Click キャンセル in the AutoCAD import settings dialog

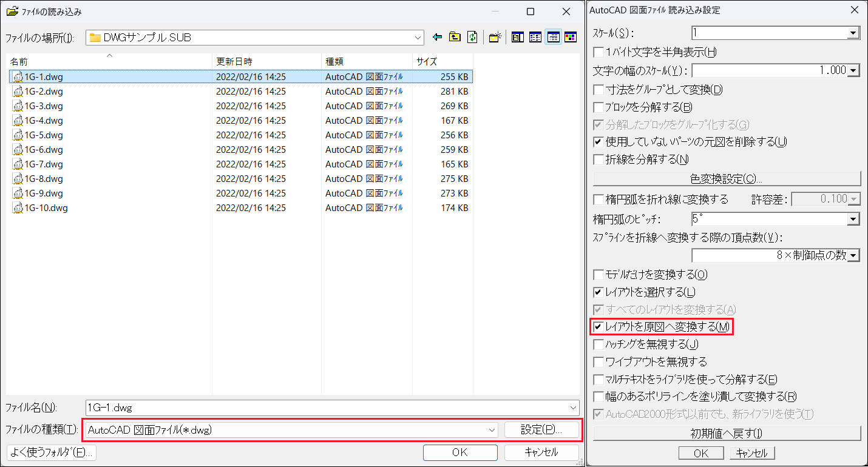[x=752, y=453]
